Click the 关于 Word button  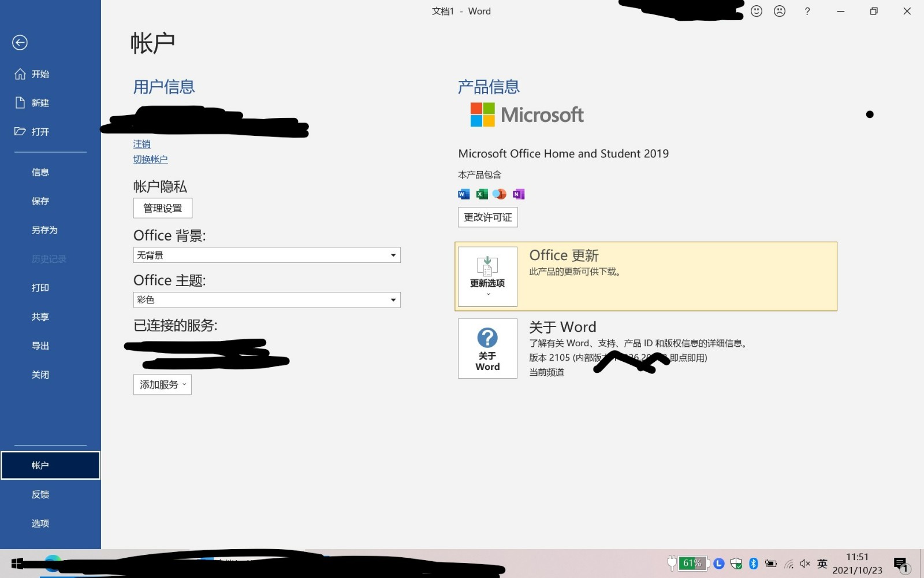[487, 349]
